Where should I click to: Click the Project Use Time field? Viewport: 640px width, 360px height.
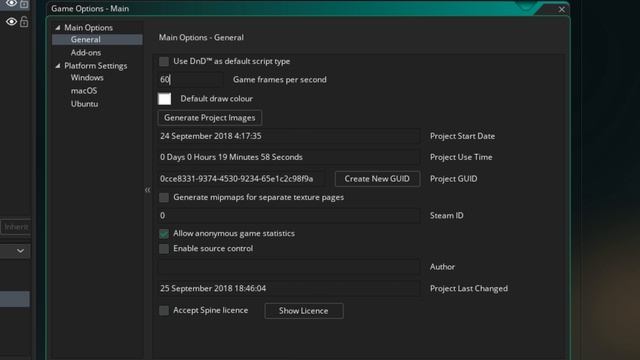(288, 157)
